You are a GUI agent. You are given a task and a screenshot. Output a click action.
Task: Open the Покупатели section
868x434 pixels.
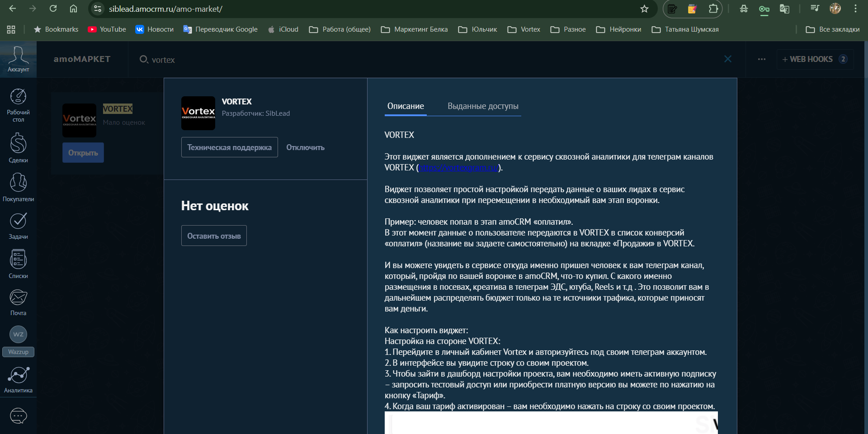[18, 185]
